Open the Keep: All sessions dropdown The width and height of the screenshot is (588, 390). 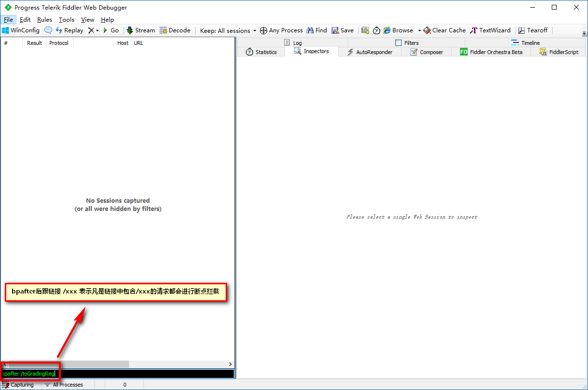[228, 30]
